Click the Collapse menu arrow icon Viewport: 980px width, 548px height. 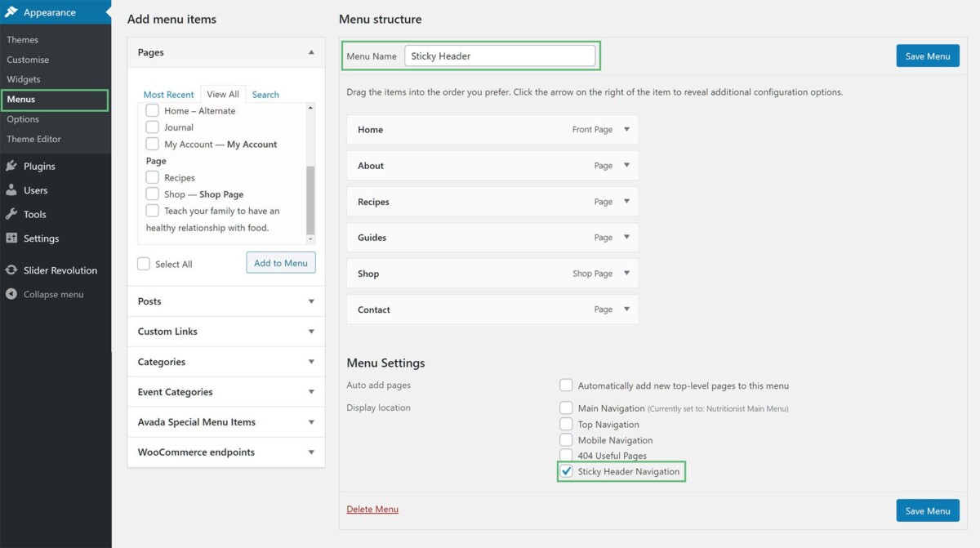coord(11,294)
